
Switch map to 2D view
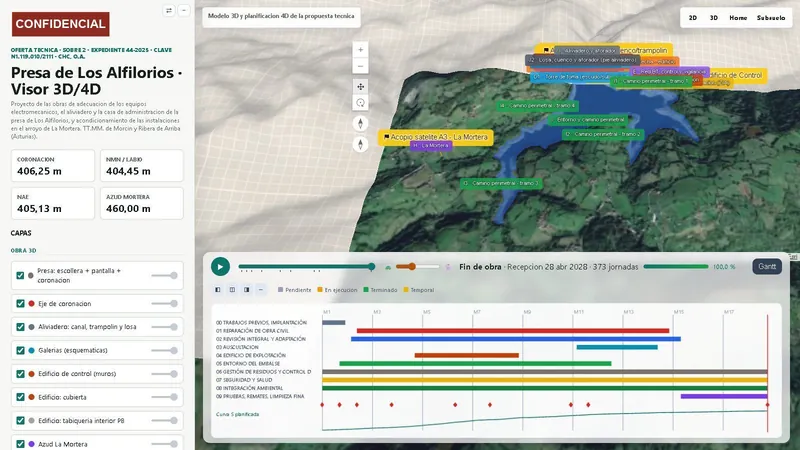(x=692, y=18)
